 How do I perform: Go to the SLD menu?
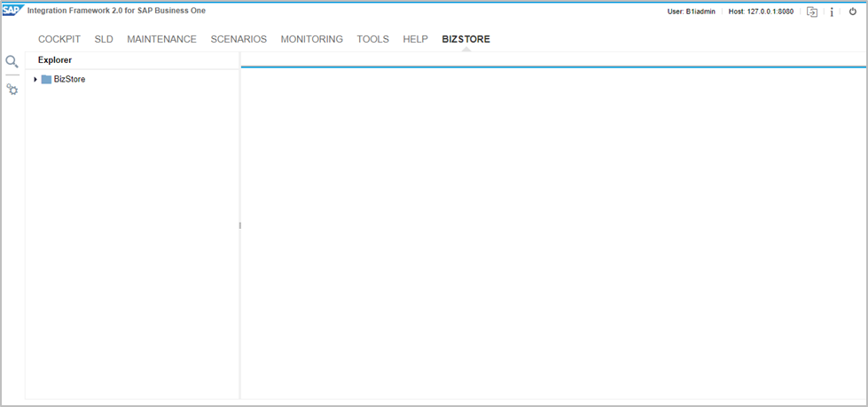(x=104, y=39)
